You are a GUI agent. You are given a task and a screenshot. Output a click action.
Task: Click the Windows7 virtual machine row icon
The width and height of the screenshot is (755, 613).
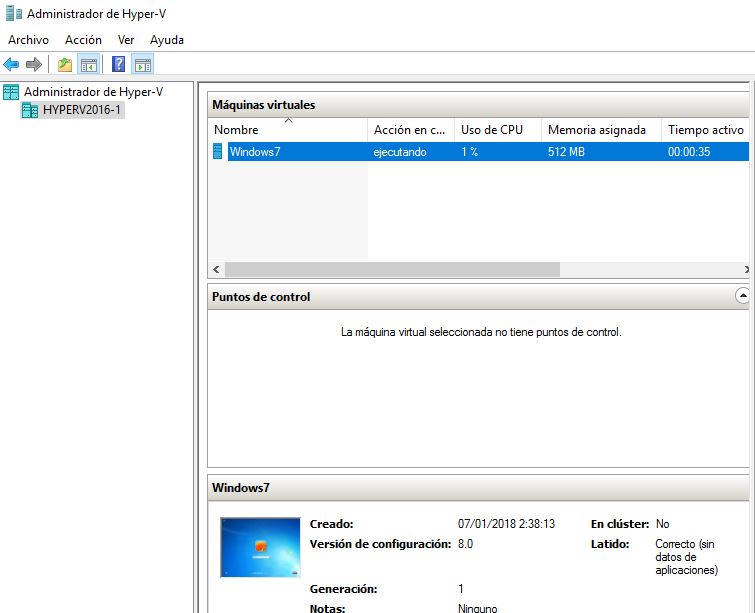pos(218,152)
